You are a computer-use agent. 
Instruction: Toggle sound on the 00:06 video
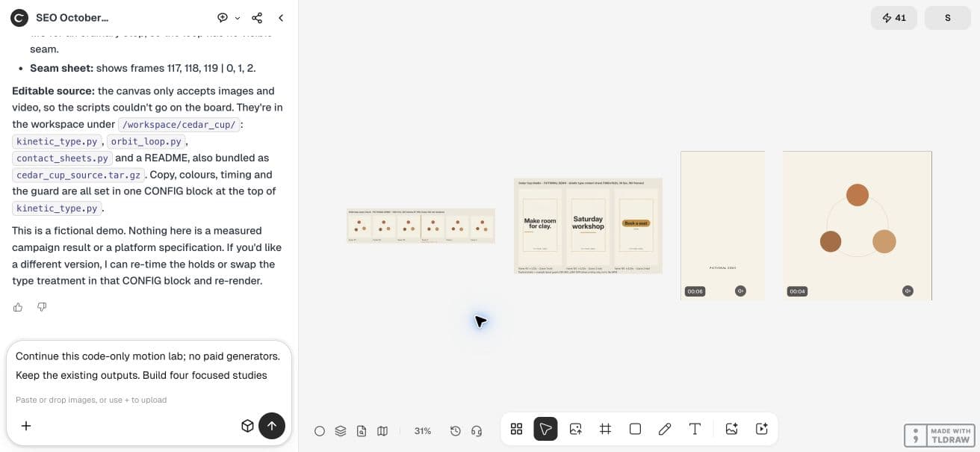click(x=740, y=291)
